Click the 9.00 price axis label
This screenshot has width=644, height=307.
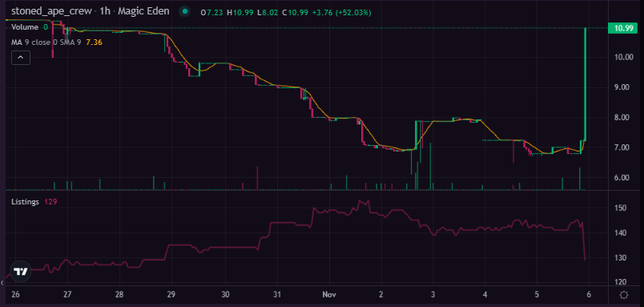[x=622, y=87]
